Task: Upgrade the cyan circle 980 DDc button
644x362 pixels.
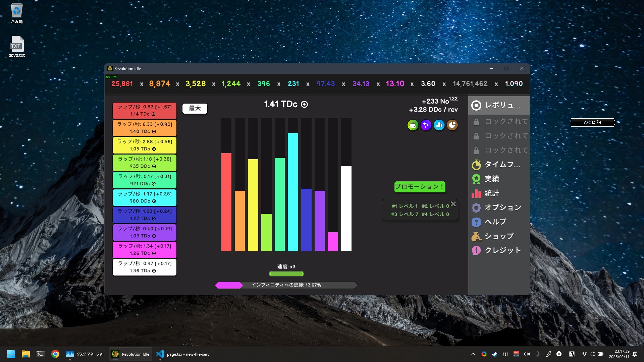Action: pyautogui.click(x=144, y=198)
